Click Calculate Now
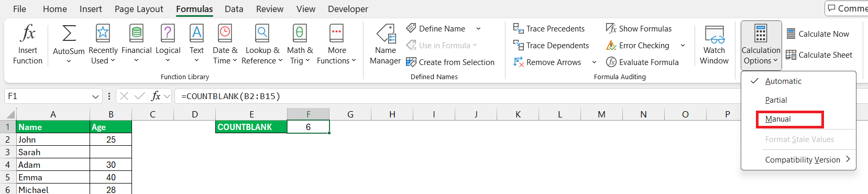868x194 pixels. click(818, 34)
